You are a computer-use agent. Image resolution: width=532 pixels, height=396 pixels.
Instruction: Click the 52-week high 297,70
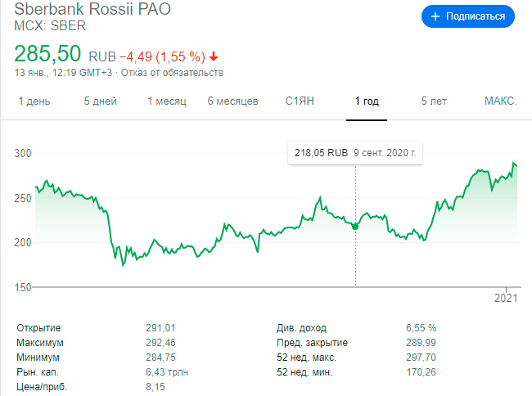pyautogui.click(x=421, y=358)
